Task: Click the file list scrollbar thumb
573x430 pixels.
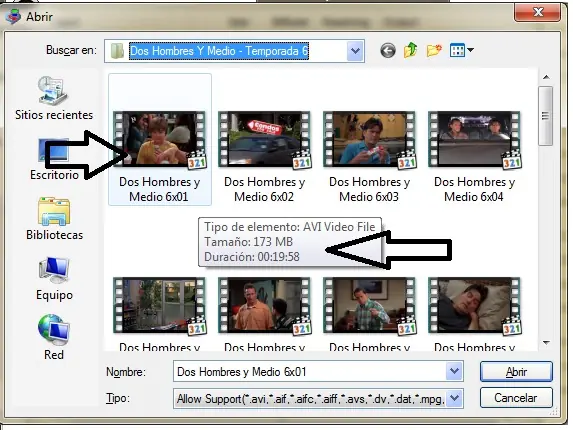Action: click(546, 116)
